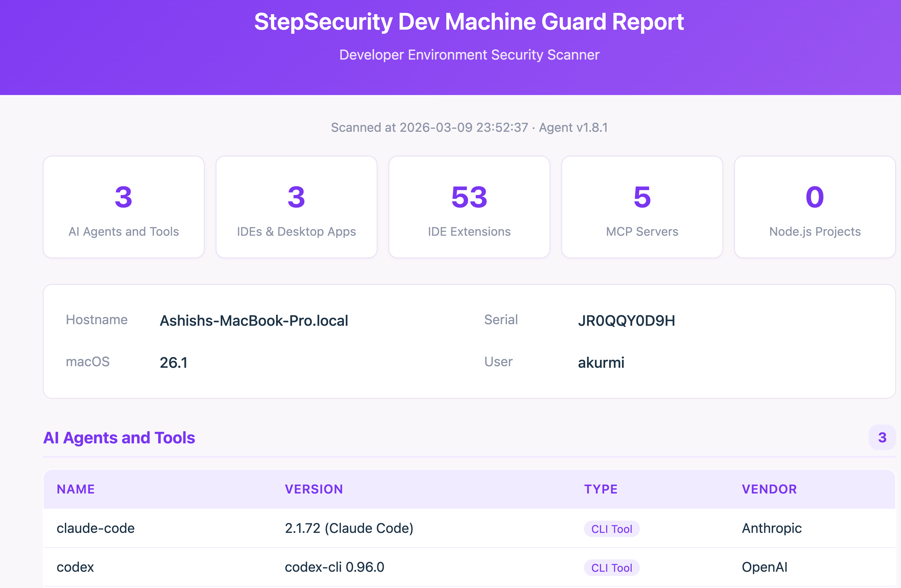Select the IDE Extensions summary card showing 53
This screenshot has height=588, width=901.
coord(469,207)
